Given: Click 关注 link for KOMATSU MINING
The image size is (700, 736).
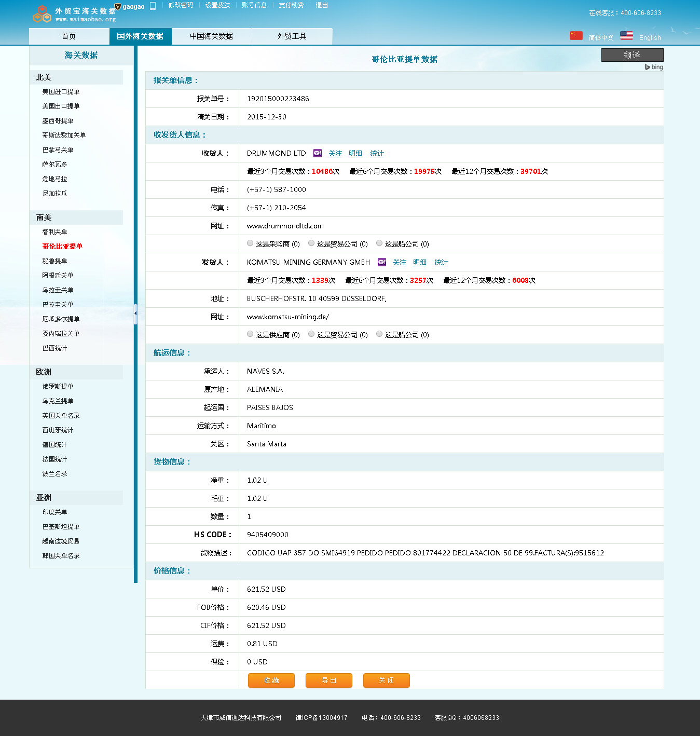Looking at the screenshot, I should coord(400,263).
